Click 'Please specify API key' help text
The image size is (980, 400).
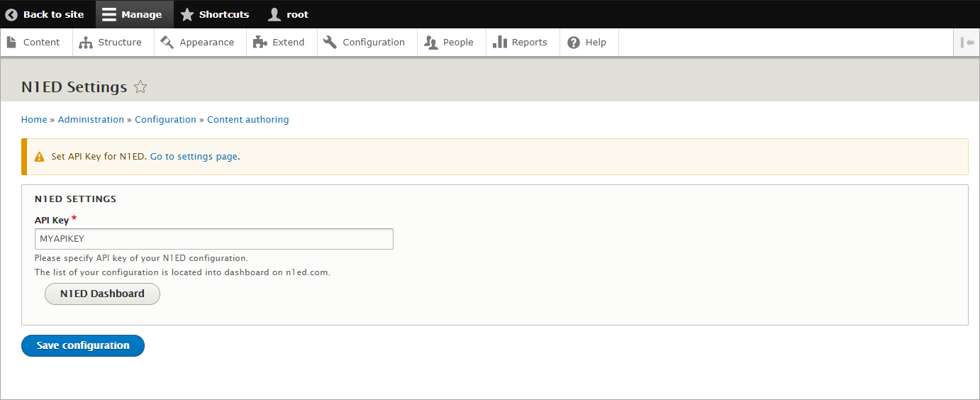coord(141,258)
